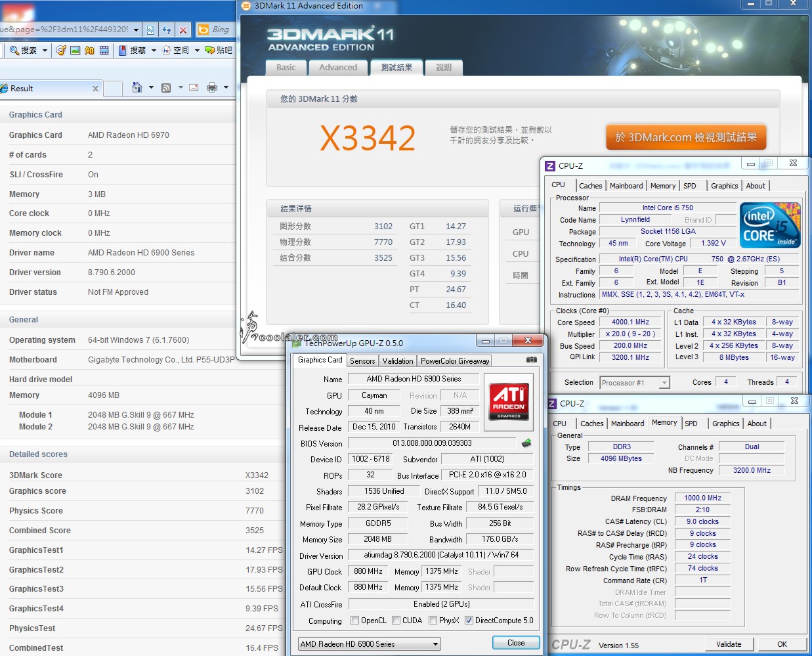Open a new blank browser tab
This screenshot has width=812, height=656.
pyautogui.click(x=113, y=89)
